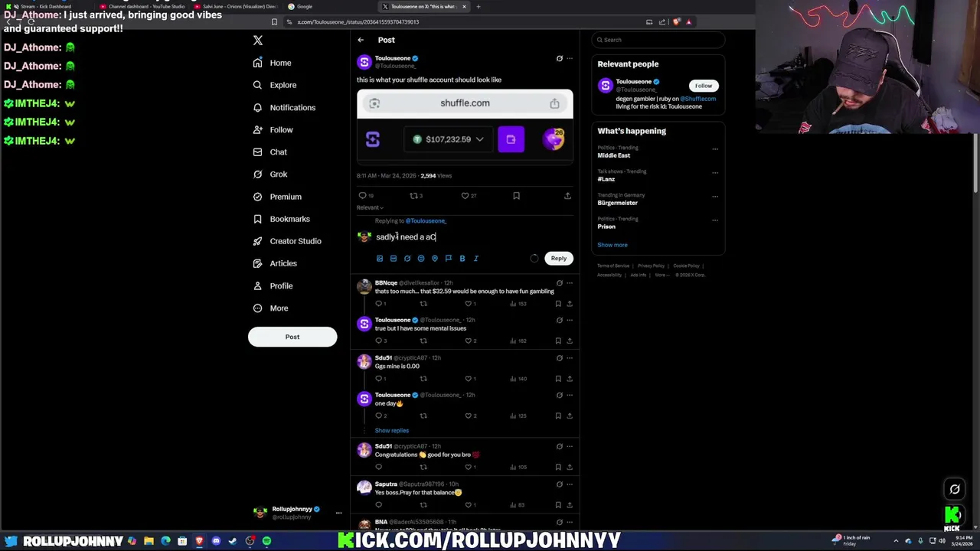Open three-dot menu on BBNcqe's reply
The image size is (980, 551).
point(570,283)
